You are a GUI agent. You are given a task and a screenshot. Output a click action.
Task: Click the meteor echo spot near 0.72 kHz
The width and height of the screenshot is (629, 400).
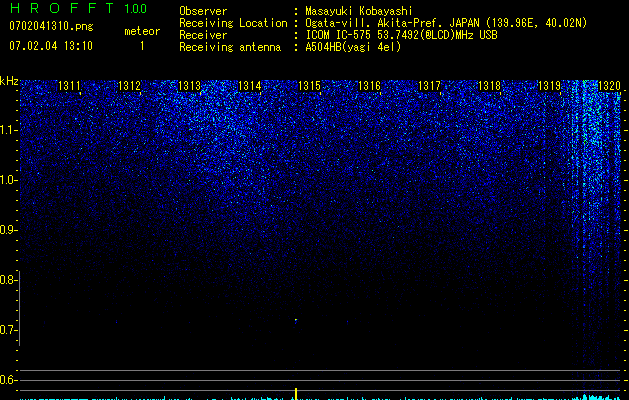pos(296,321)
